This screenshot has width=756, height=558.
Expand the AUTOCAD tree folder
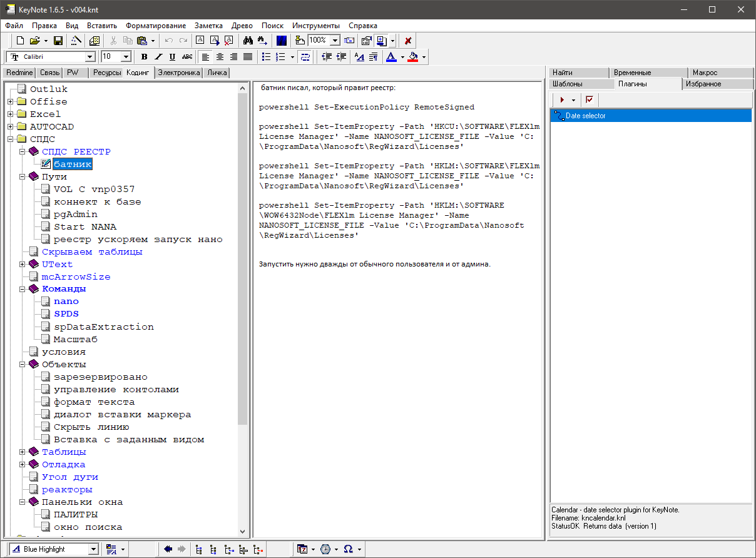click(10, 126)
